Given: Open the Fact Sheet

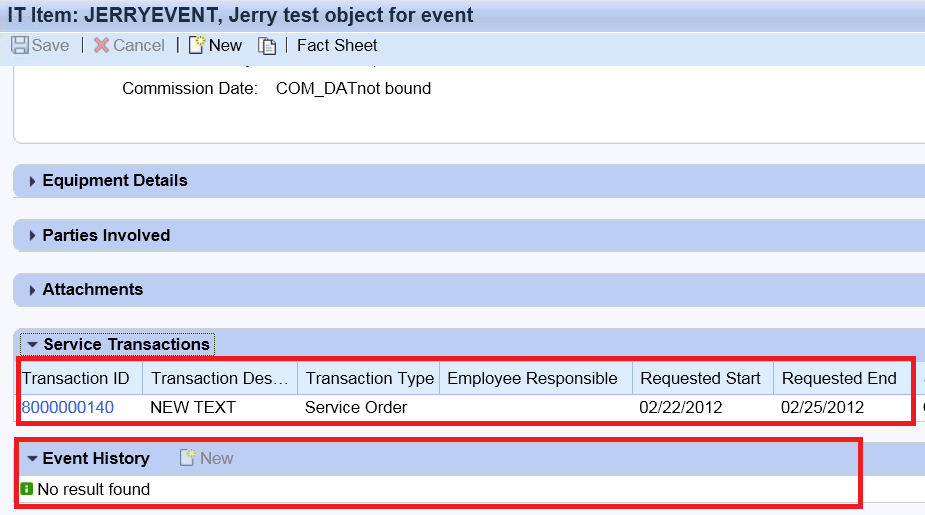Looking at the screenshot, I should pyautogui.click(x=337, y=45).
